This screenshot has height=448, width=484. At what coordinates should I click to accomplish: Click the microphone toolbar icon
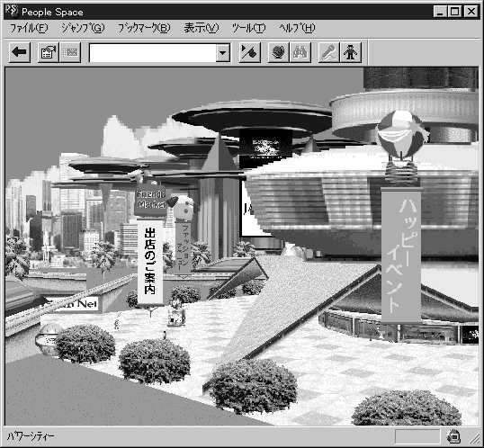point(328,52)
